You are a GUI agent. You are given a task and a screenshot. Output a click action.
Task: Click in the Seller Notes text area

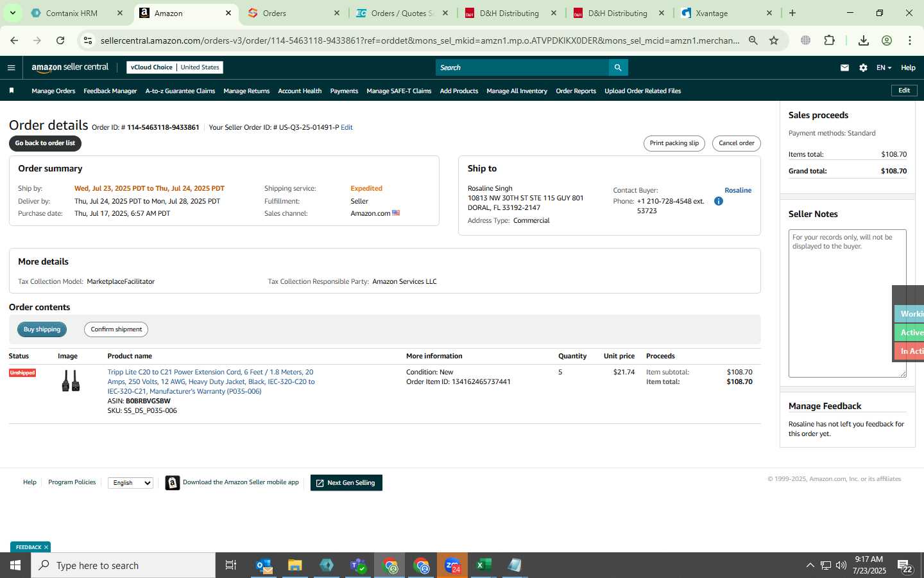point(847,303)
